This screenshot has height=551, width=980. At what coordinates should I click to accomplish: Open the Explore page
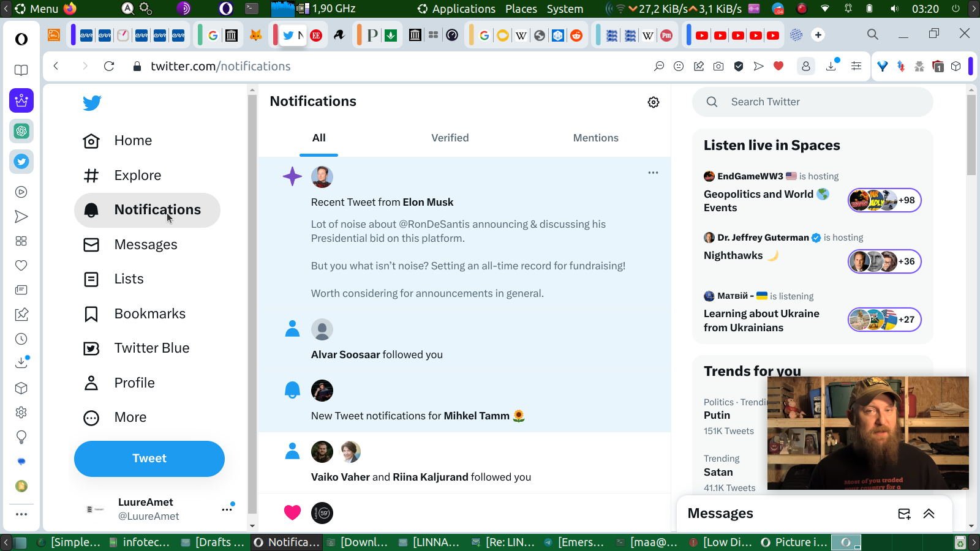122,176
